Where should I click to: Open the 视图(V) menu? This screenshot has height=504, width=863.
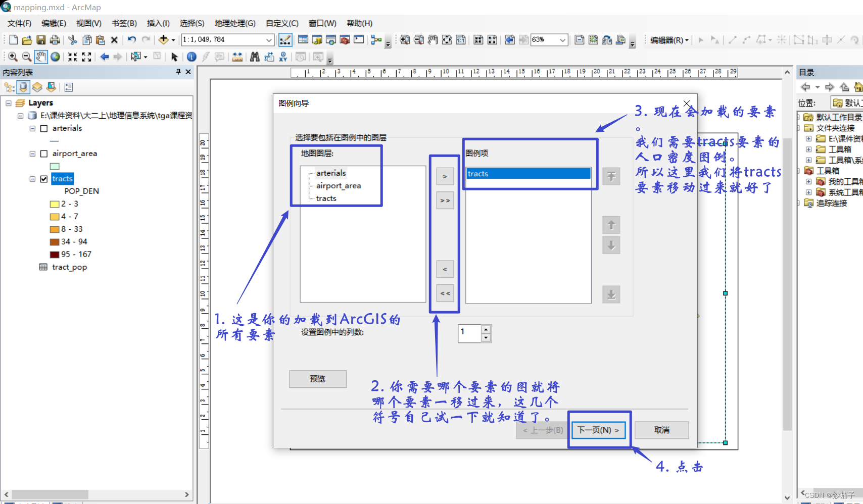point(88,23)
